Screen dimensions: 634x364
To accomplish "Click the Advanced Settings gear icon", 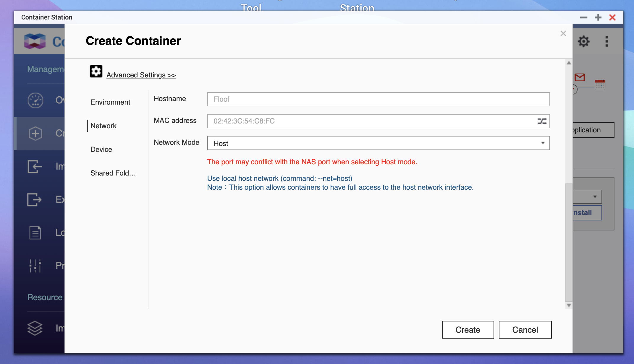I will click(x=96, y=71).
